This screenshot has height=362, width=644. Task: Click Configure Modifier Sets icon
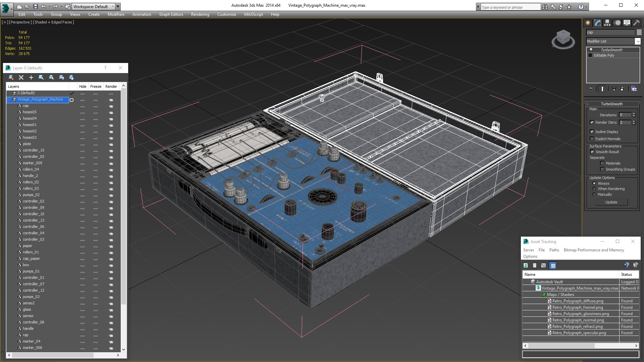[x=634, y=89]
